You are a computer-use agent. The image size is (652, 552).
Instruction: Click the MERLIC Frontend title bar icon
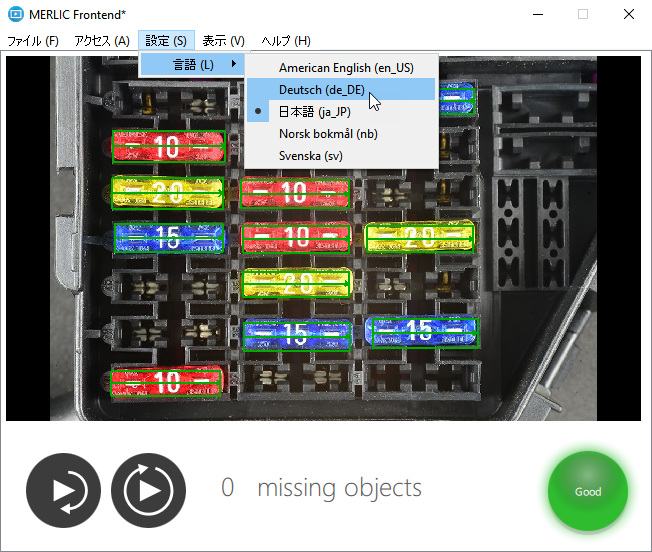(15, 14)
